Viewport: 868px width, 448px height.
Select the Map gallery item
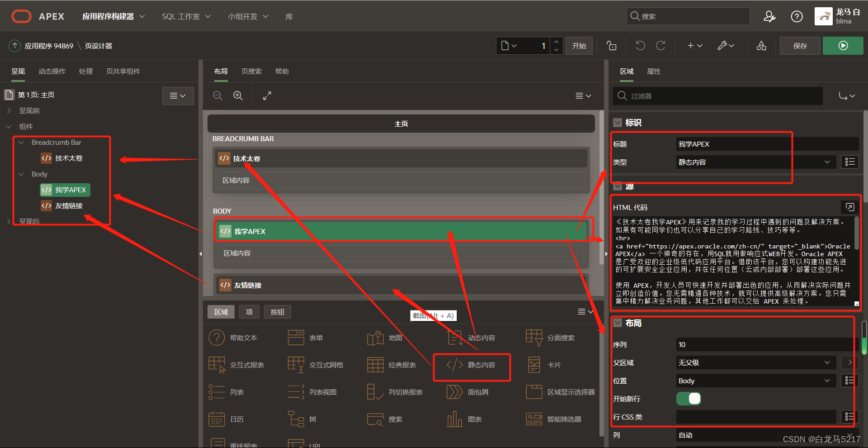pyautogui.click(x=385, y=338)
